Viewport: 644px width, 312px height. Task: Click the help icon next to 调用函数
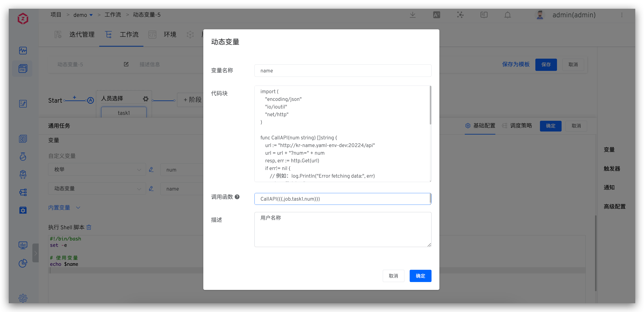click(x=237, y=197)
